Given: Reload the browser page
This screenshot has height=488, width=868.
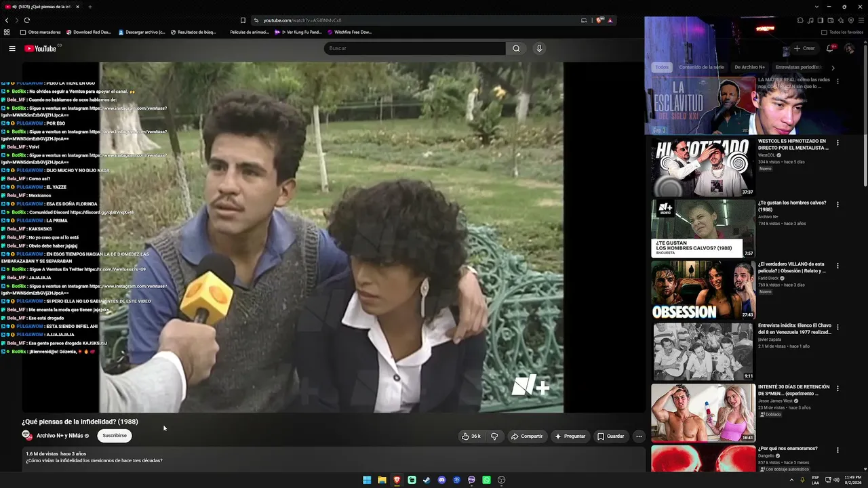Looking at the screenshot, I should [27, 20].
